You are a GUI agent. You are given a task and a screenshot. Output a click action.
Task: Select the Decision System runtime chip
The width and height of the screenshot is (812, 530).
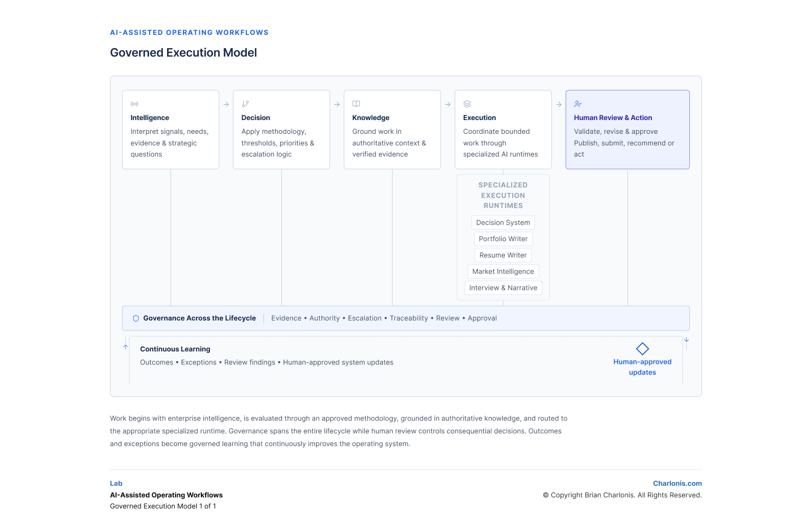point(503,223)
